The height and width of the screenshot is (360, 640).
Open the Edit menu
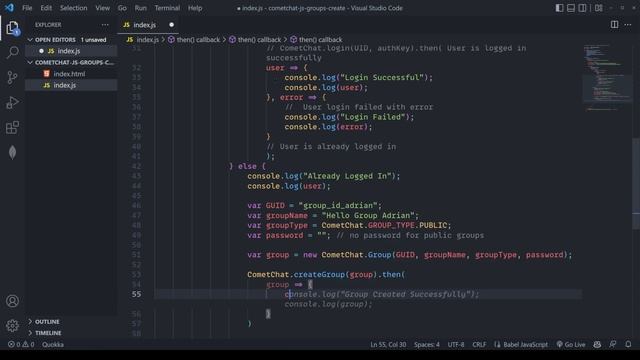[46, 8]
